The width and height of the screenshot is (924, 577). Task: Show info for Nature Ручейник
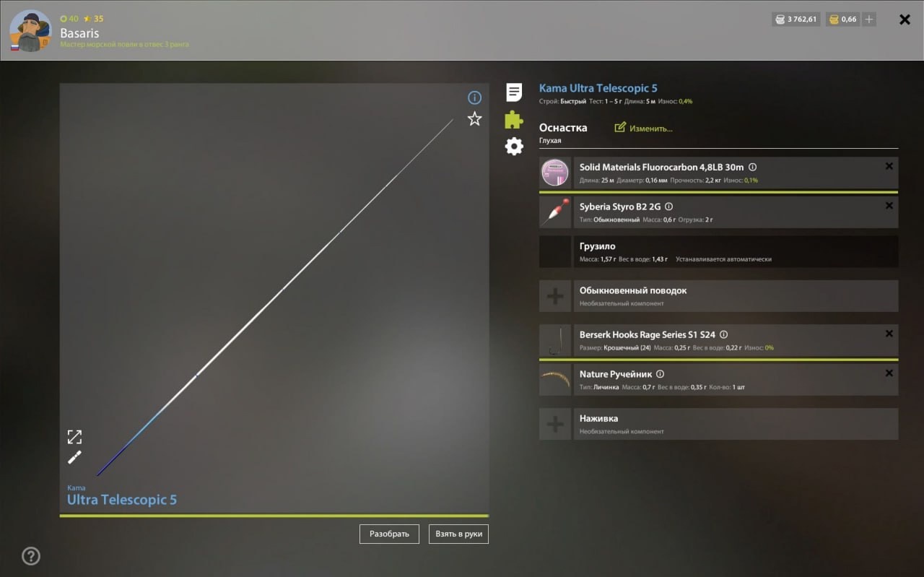coord(661,374)
